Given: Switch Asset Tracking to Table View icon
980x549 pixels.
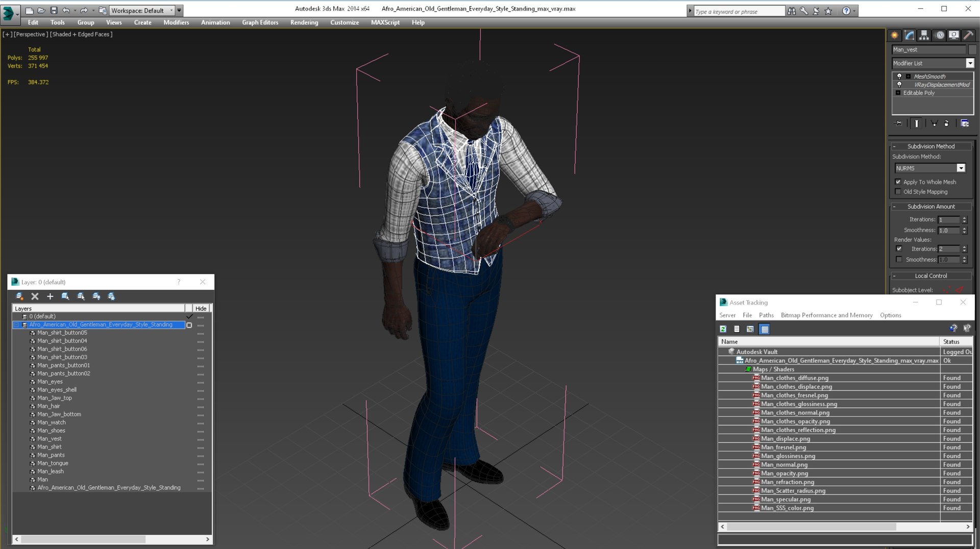Looking at the screenshot, I should pos(765,329).
